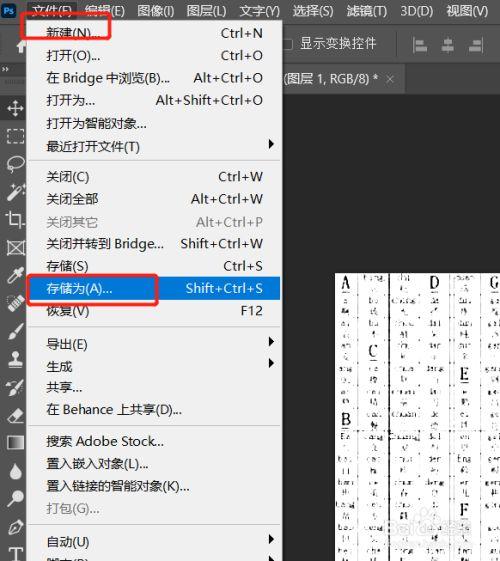
Task: Select the History Brush tool
Action: point(15,387)
